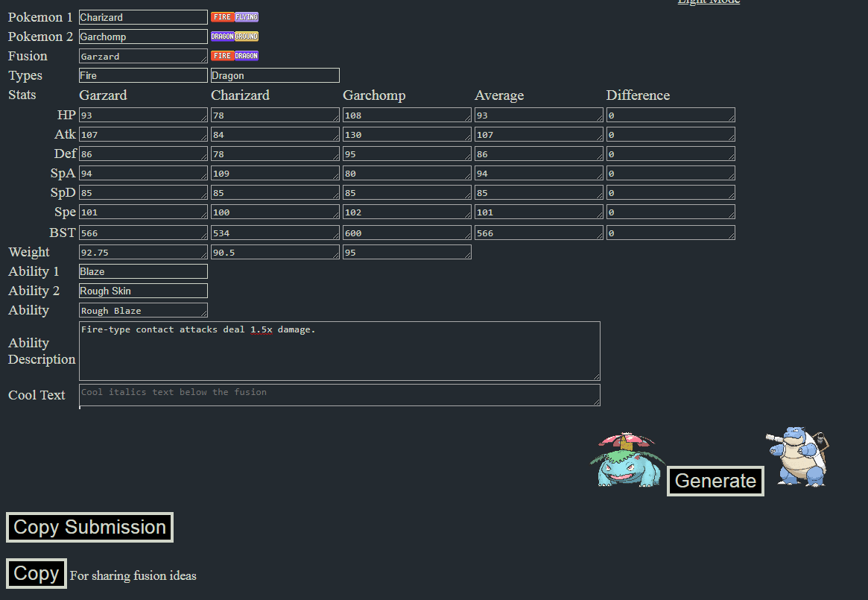Select the second Types field showing Dragon

click(275, 75)
